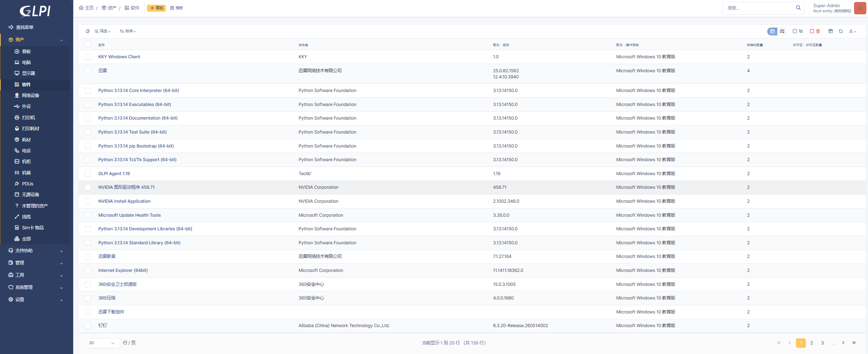Open the GL user avatar
The width and height of the screenshot is (868, 354).
pyautogui.click(x=860, y=8)
